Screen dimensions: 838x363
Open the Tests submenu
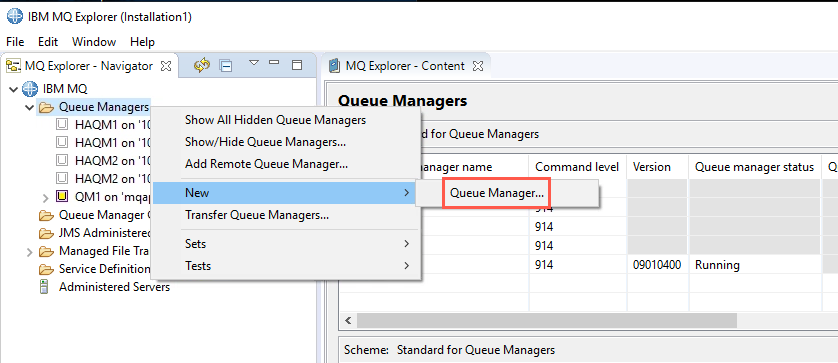point(286,266)
